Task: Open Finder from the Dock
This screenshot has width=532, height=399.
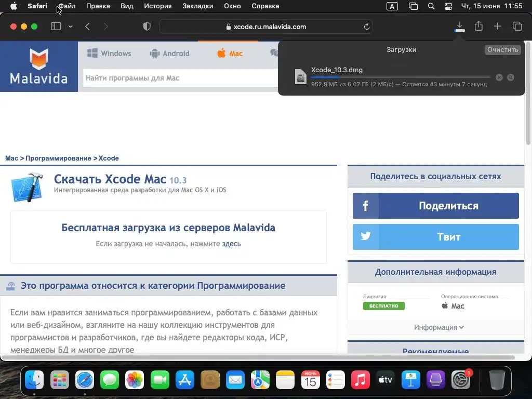Action: 34,380
